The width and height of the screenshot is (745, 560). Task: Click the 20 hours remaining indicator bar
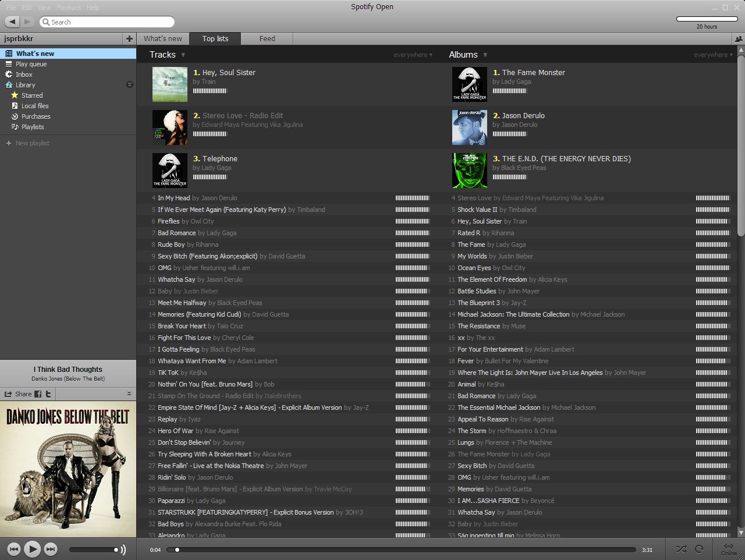[x=707, y=19]
